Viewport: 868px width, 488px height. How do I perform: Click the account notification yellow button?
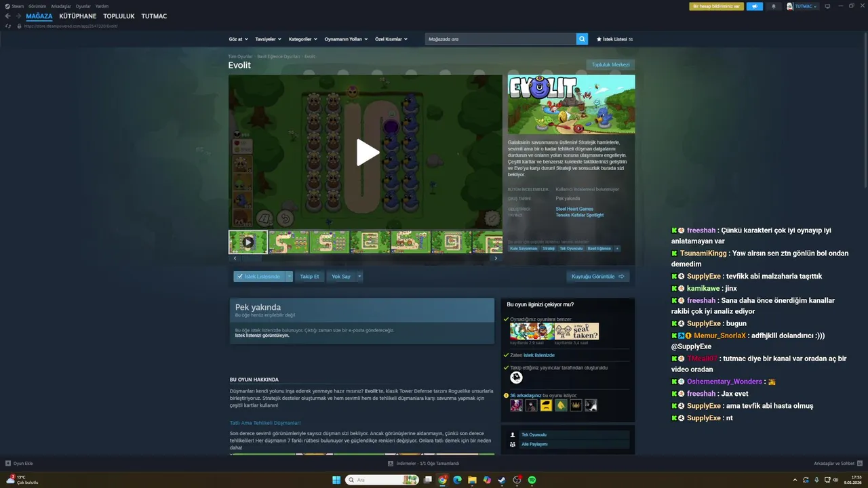click(x=716, y=6)
